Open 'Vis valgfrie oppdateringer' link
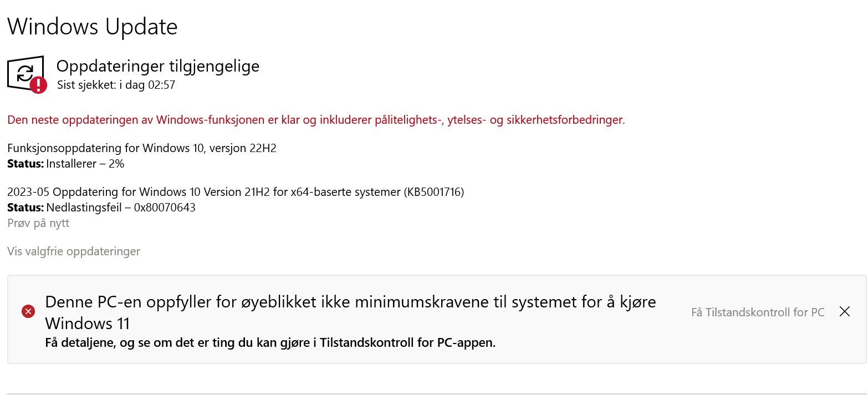Viewport: 868px width, 399px height. tap(74, 251)
